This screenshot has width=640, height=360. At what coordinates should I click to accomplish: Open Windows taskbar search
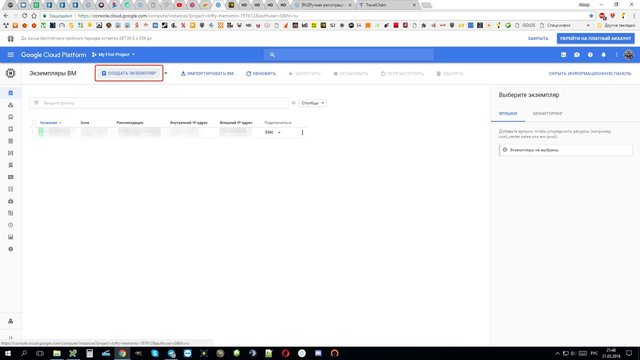point(24,353)
